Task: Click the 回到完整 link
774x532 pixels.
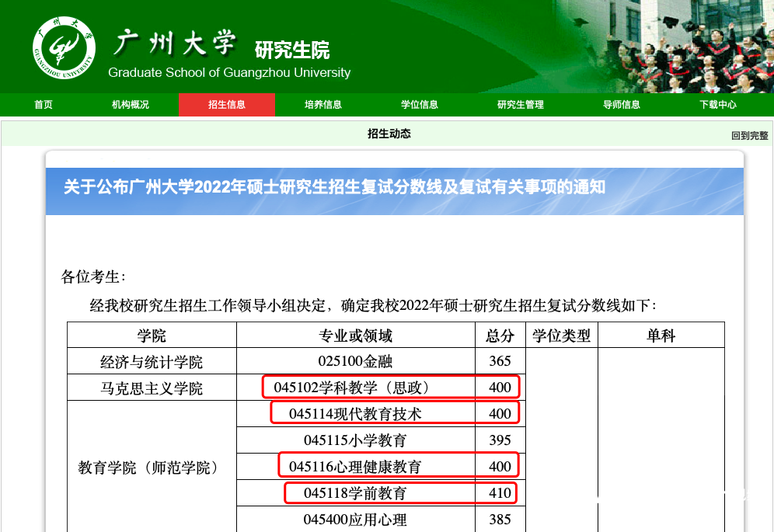Action: click(x=749, y=136)
